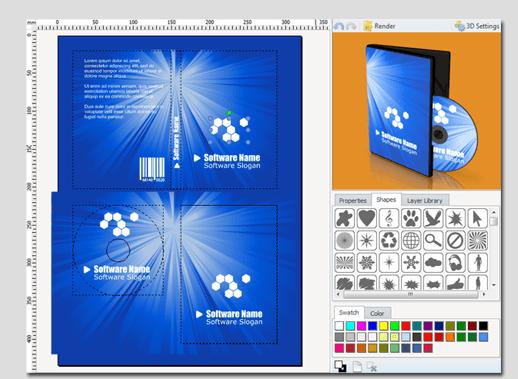Select the heart shape
The height and width of the screenshot is (379, 518).
367,218
